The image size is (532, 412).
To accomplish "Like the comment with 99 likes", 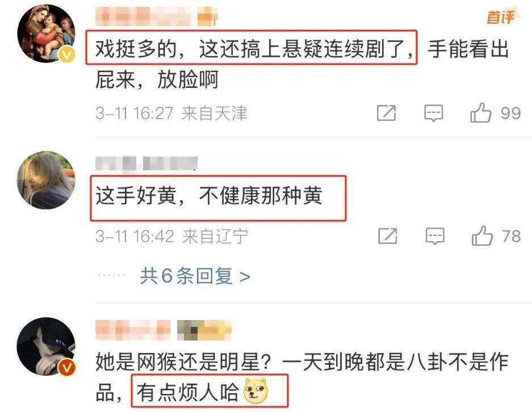I will pos(481,112).
